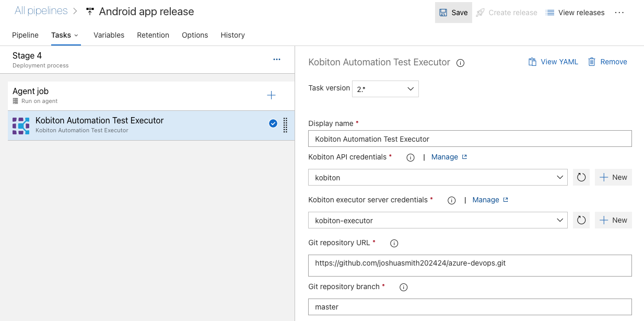Click the blue checkmark on Kobiton task
Image resolution: width=644 pixels, height=321 pixels.
[x=273, y=124]
